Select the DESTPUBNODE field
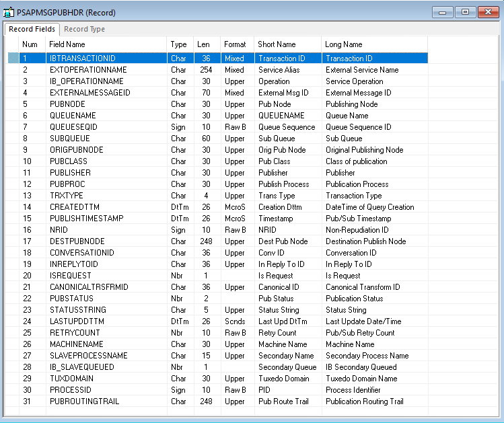The height and width of the screenshot is (423, 504). [77, 241]
